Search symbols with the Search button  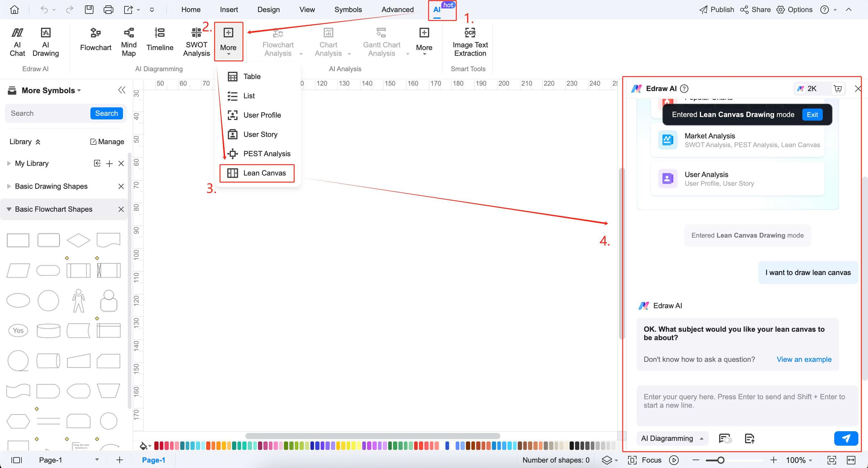pos(106,113)
